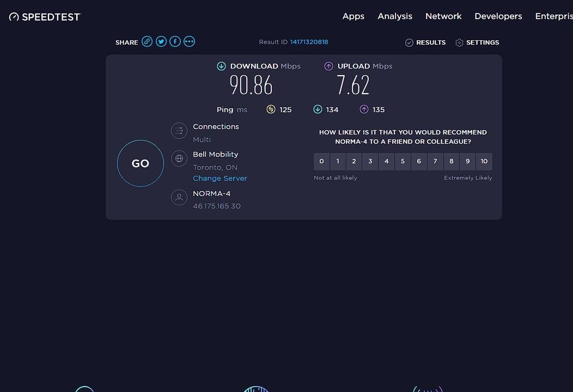Open the Developers menu
Image resolution: width=573 pixels, height=392 pixels.
click(498, 16)
